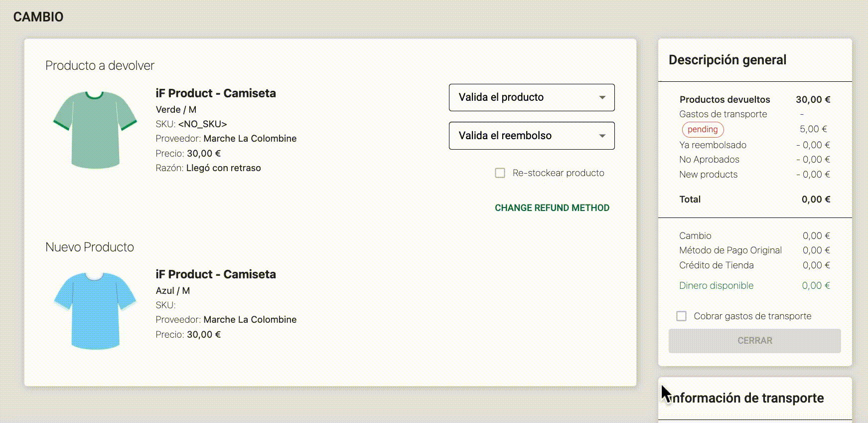
Task: Click the returned iF Product - Camiseta title
Action: tap(216, 93)
